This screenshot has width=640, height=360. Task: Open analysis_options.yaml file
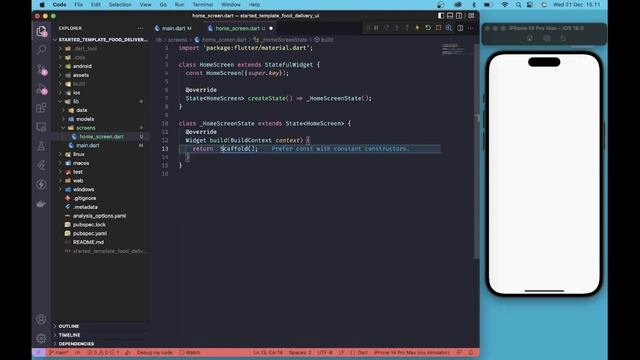(100, 216)
